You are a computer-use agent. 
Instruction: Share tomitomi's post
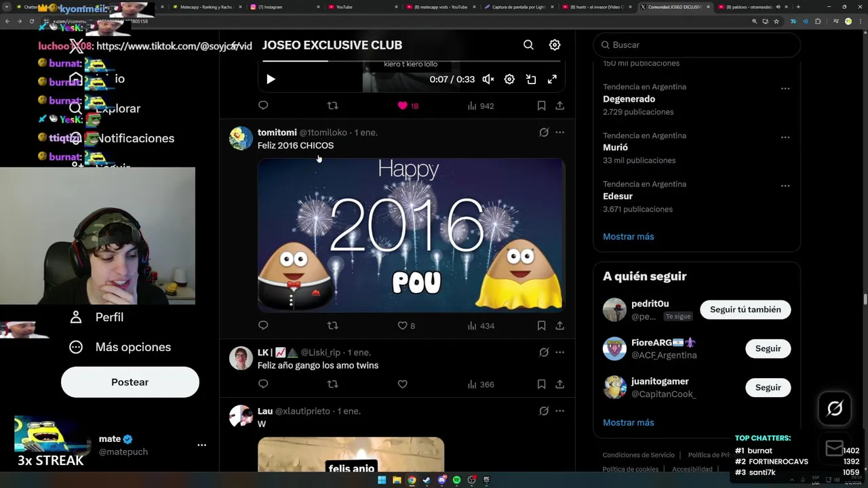[559, 325]
